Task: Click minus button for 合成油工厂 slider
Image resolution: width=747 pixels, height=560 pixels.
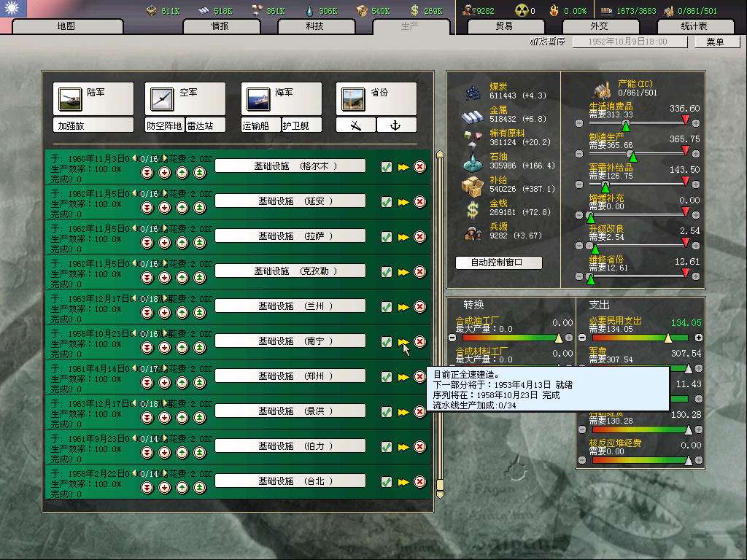Action: pos(452,338)
